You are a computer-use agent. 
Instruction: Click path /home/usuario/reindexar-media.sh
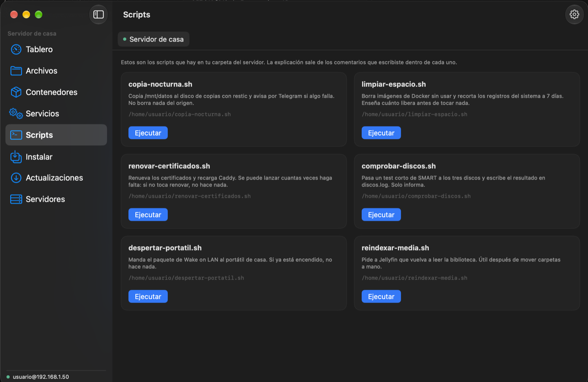tap(414, 278)
